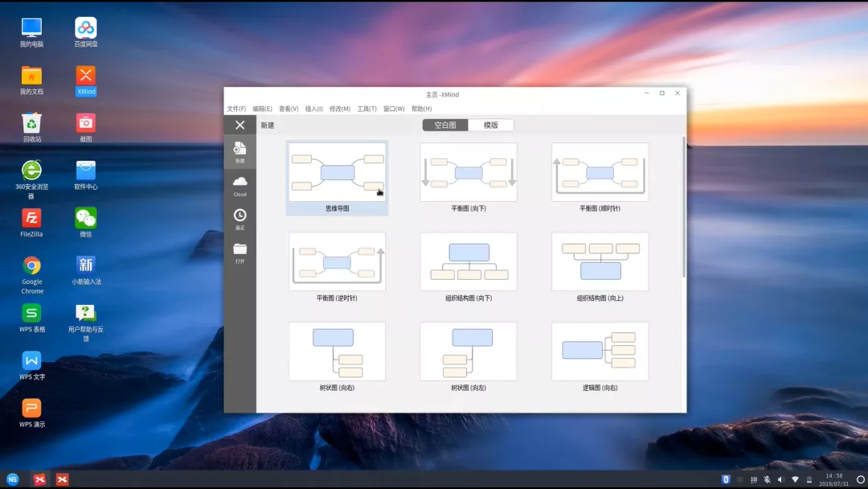Launch XMind from the desktop icon
Screen dimensions: 868x489
point(86,80)
